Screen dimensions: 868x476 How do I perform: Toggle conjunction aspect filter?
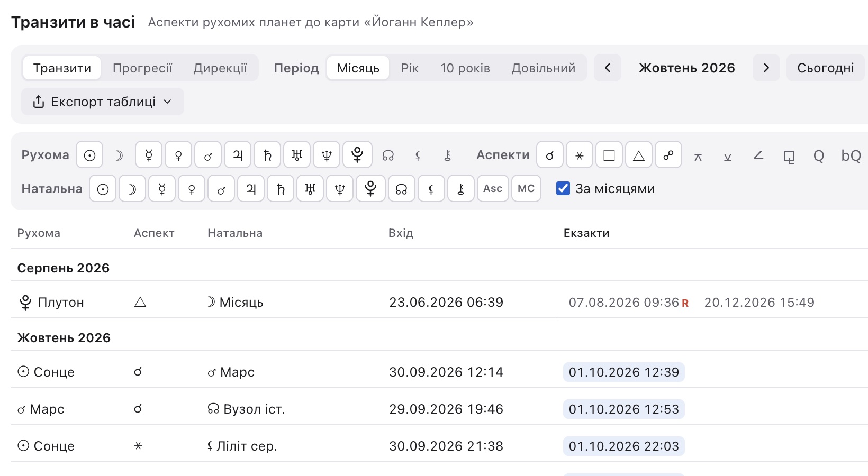tap(550, 155)
